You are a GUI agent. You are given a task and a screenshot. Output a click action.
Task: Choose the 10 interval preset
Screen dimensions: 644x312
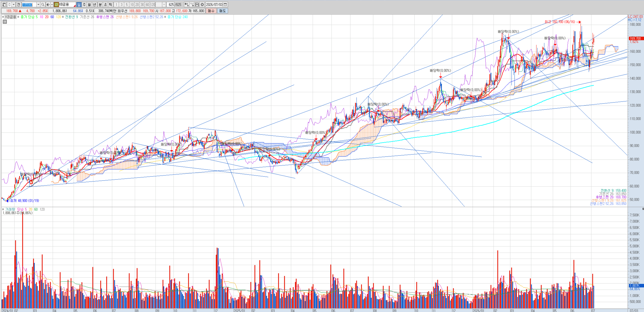click(132, 5)
